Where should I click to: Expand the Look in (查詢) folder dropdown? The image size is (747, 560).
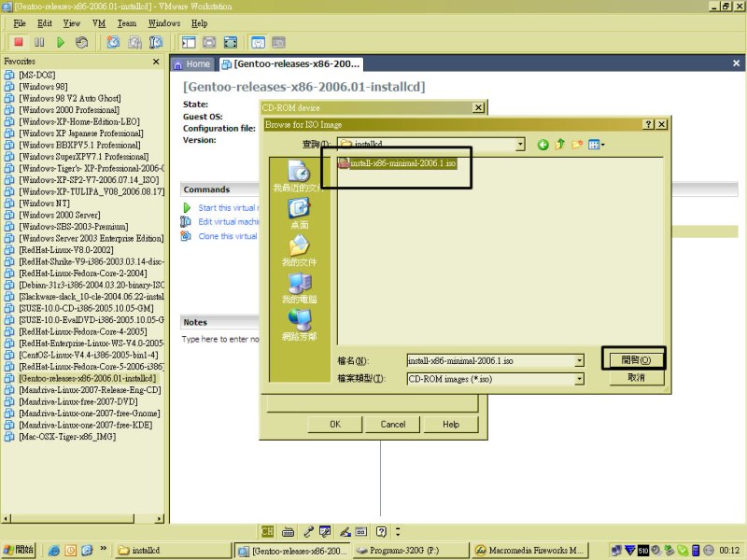pos(520,144)
